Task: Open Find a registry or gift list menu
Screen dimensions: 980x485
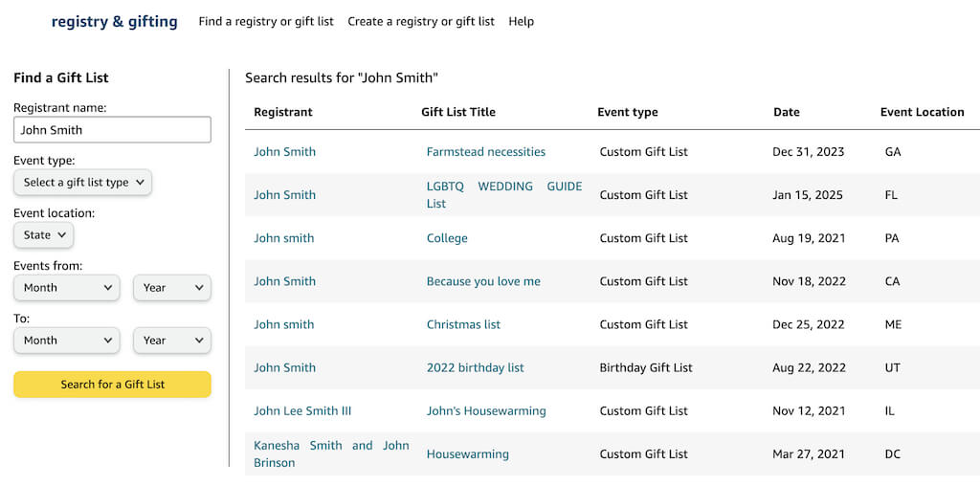Action: 266,21
